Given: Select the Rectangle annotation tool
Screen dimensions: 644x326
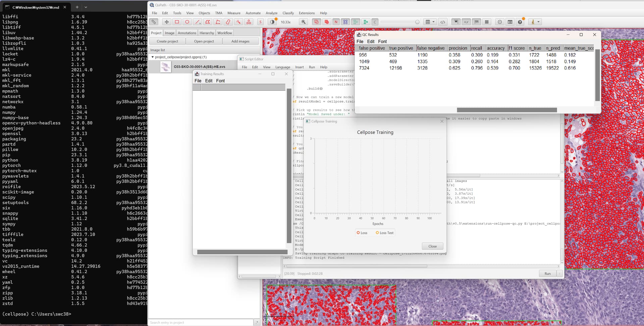Looking at the screenshot, I should tap(177, 22).
